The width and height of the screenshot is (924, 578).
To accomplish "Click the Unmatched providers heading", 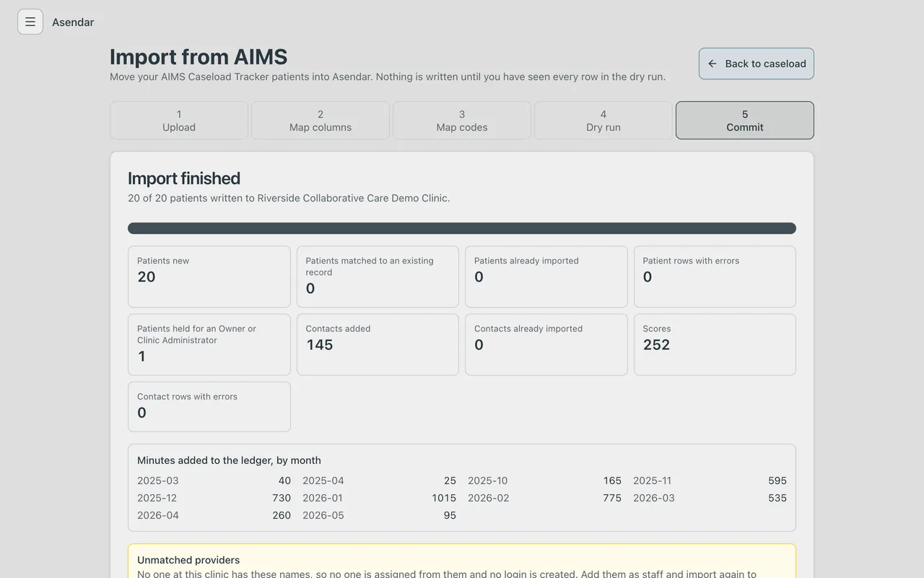I will point(188,560).
